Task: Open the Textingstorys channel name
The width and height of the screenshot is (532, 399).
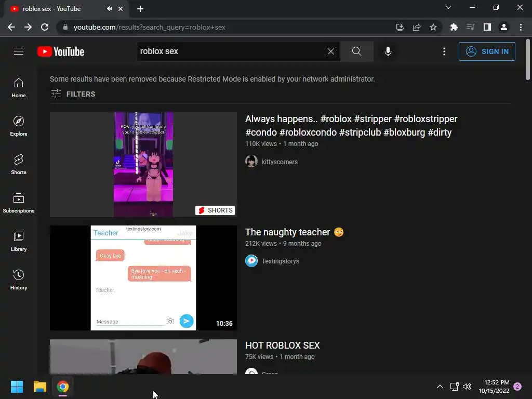Action: pyautogui.click(x=280, y=261)
